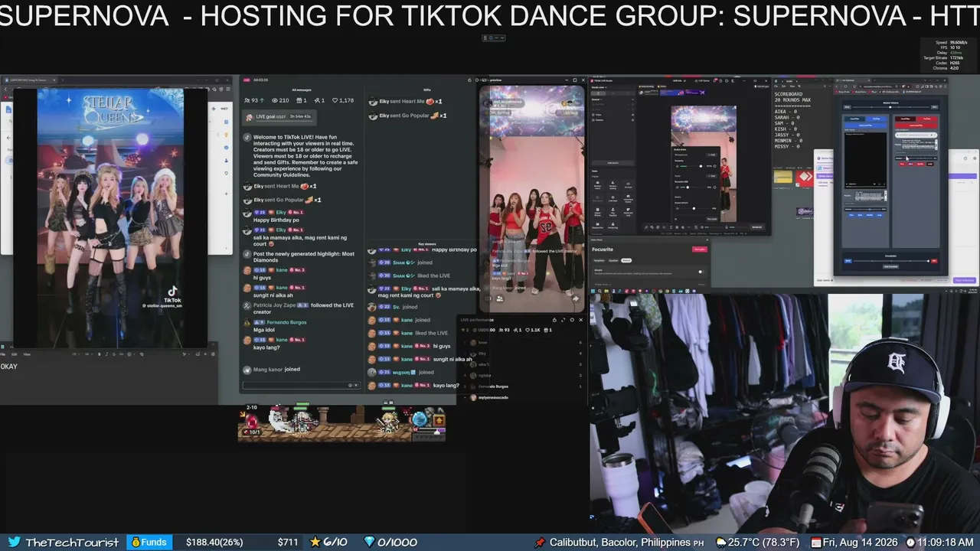
Task: Click the expand icon in LIVE performance panel
Action: (x=563, y=320)
